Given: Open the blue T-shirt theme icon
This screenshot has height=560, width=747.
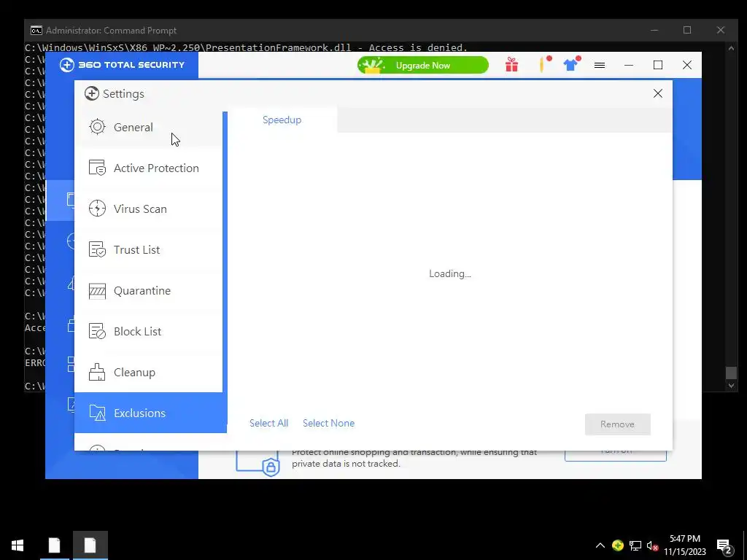Looking at the screenshot, I should pos(572,64).
